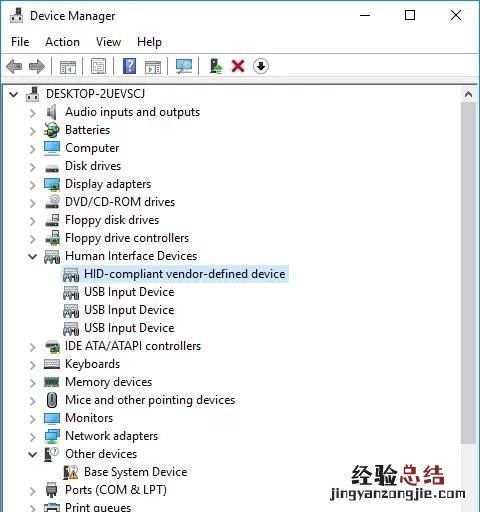Expand the Batteries category

(x=32, y=131)
